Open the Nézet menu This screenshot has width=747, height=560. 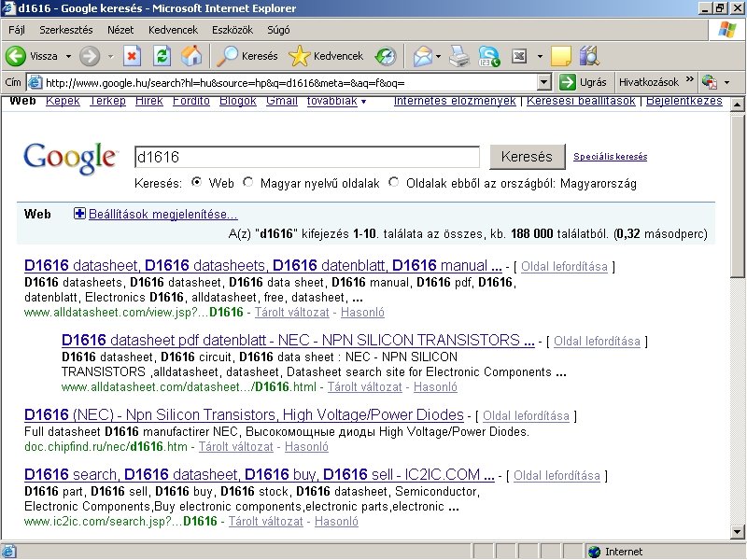(x=120, y=30)
